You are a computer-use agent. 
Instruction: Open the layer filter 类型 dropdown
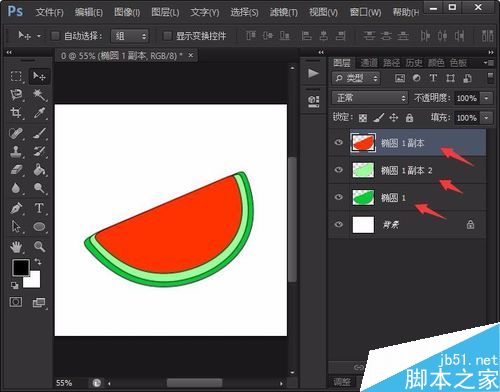tap(356, 79)
